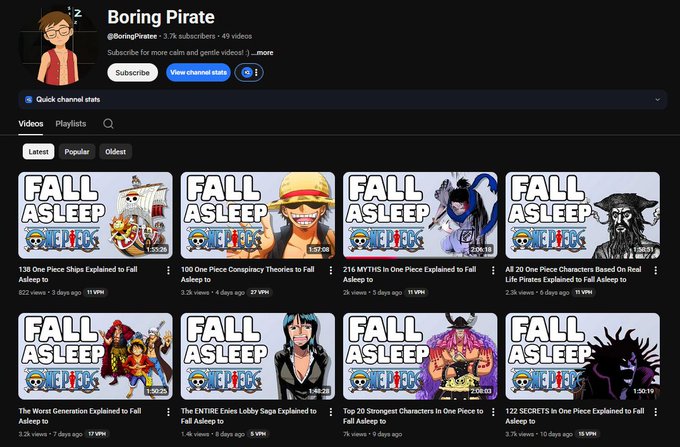This screenshot has width=680, height=447.
Task: Open options menu for Real Life Pirates video
Action: pos(655,271)
